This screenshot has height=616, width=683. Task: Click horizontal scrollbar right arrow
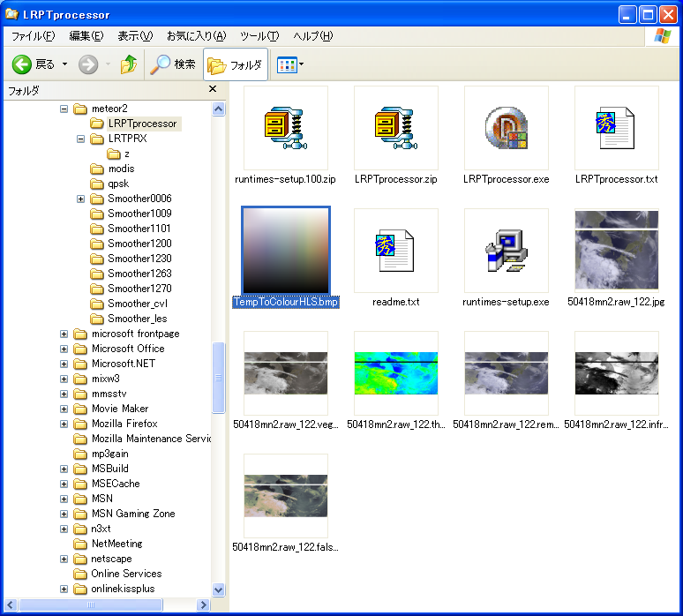click(x=203, y=605)
